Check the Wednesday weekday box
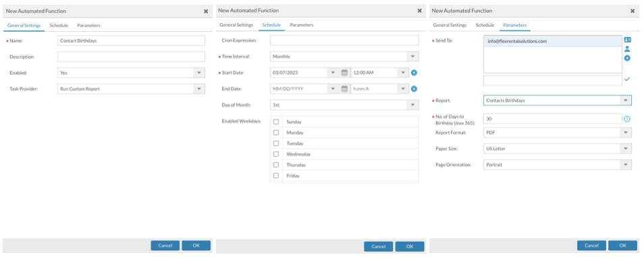 (x=276, y=154)
